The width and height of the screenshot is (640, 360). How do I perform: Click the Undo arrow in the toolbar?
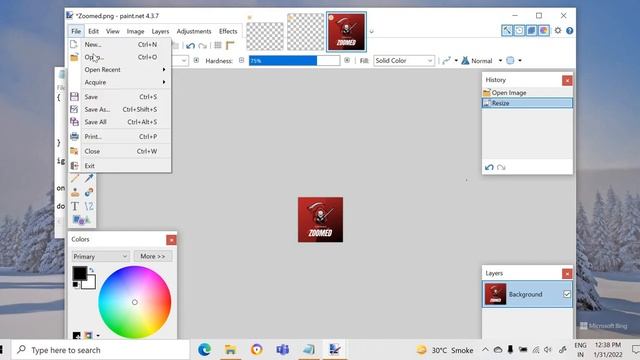tap(190, 45)
